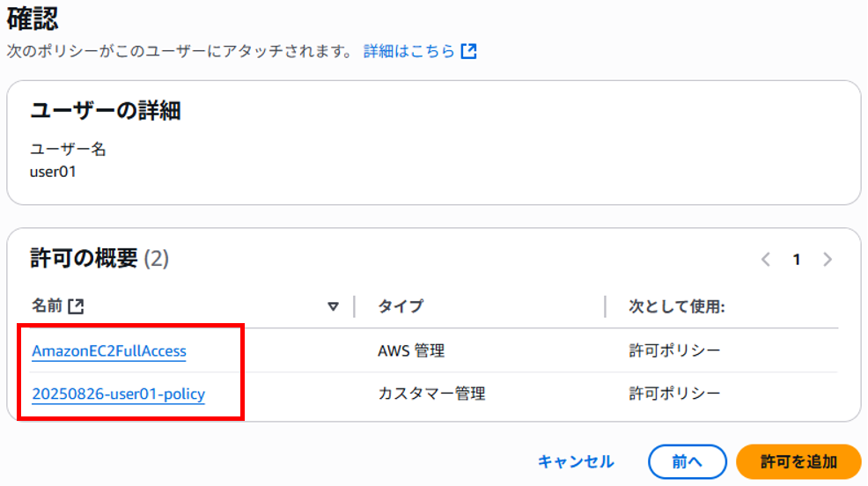Click キャンセル to abort
This screenshot has height=486, width=868.
tap(576, 461)
